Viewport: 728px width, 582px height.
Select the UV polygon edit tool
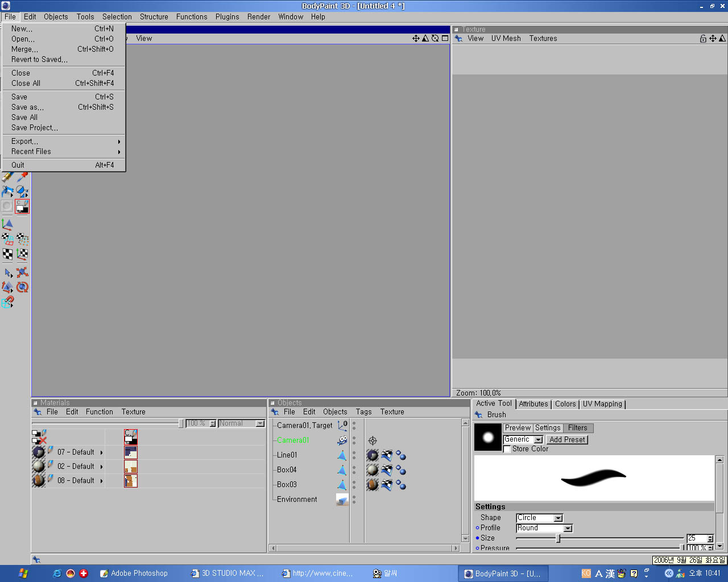(x=7, y=239)
